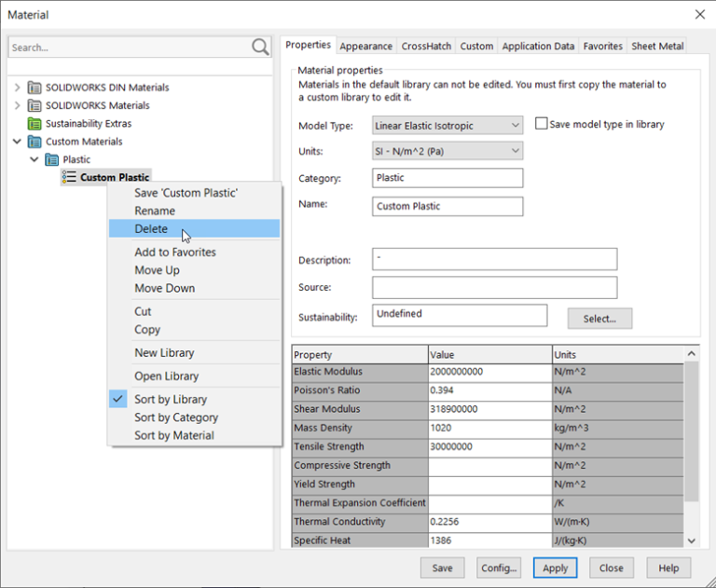This screenshot has width=716, height=588.
Task: Click the green Sustainability Extras library icon
Action: point(35,124)
